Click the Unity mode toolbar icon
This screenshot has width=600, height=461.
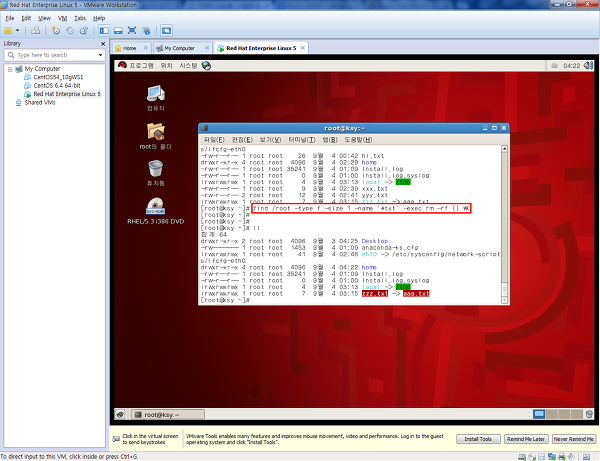coord(146,31)
